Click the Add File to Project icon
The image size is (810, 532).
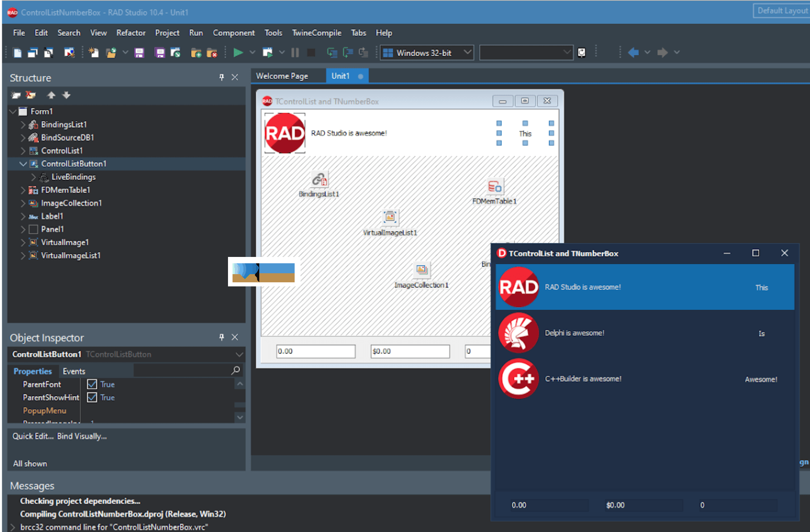196,53
